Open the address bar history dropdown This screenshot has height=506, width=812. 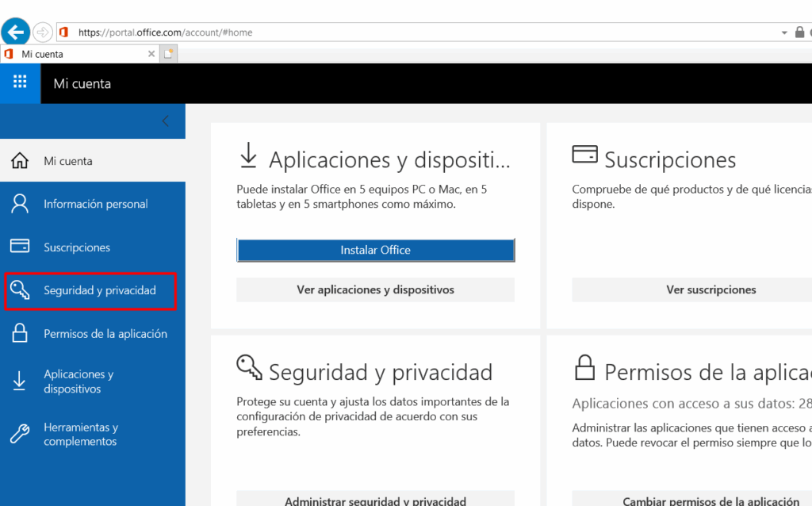pyautogui.click(x=785, y=32)
